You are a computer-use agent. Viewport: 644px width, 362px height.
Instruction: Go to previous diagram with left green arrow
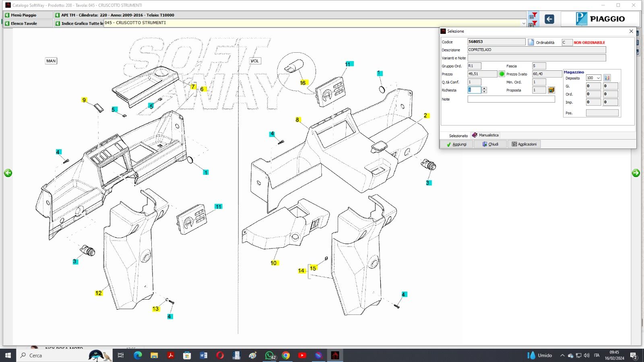[x=8, y=173]
